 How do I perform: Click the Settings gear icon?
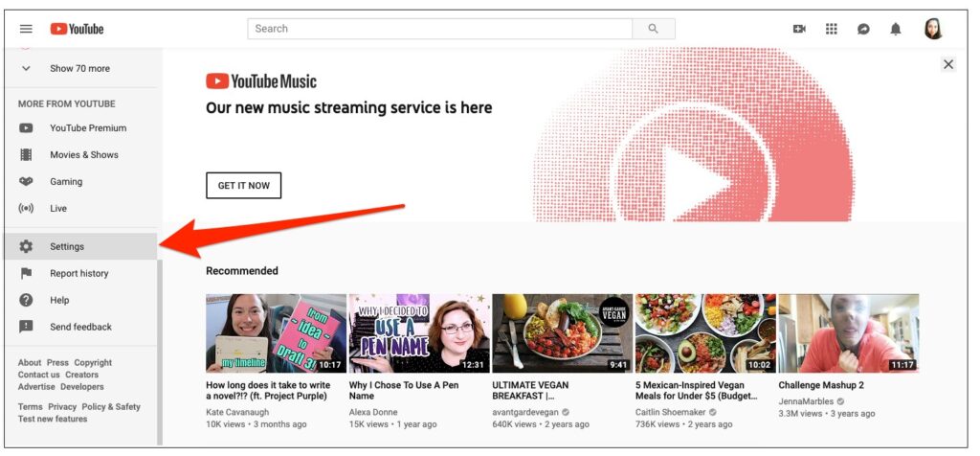click(x=26, y=246)
